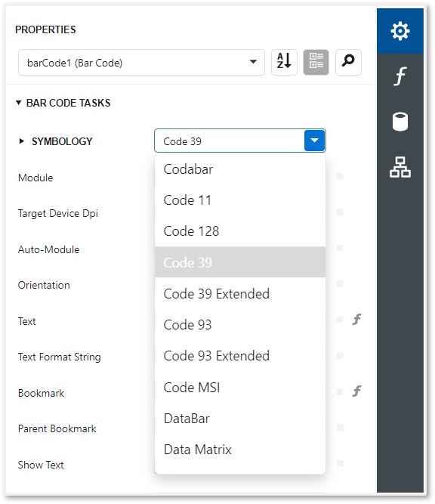The image size is (435, 504).
Task: Click the property marker square next to Orientation
Action: click(x=340, y=283)
